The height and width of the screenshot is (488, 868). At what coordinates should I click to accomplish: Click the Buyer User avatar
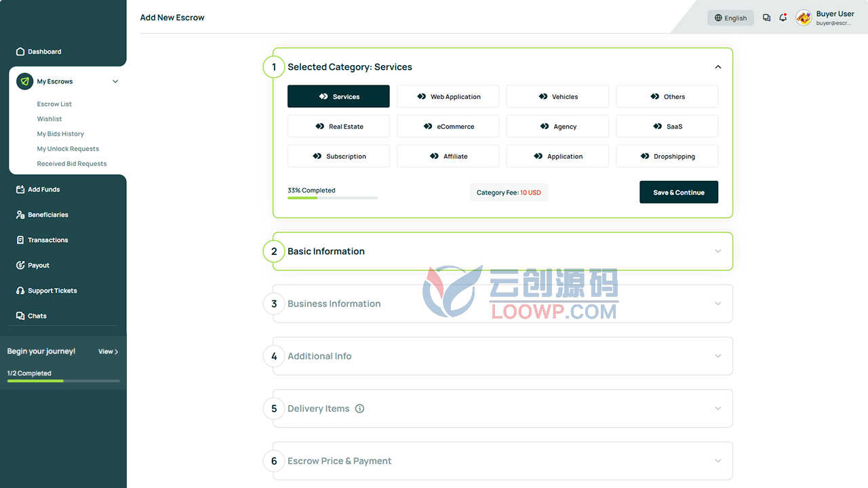(x=804, y=18)
